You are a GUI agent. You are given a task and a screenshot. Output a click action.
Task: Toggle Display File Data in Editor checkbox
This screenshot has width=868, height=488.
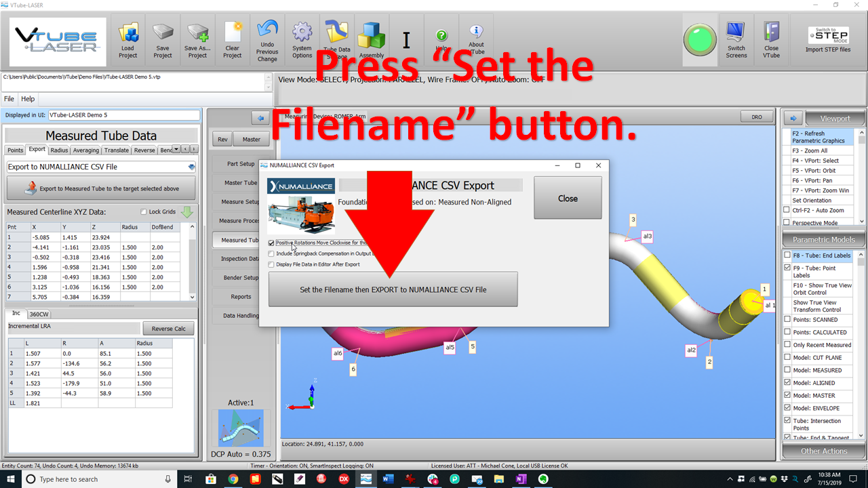pos(272,264)
